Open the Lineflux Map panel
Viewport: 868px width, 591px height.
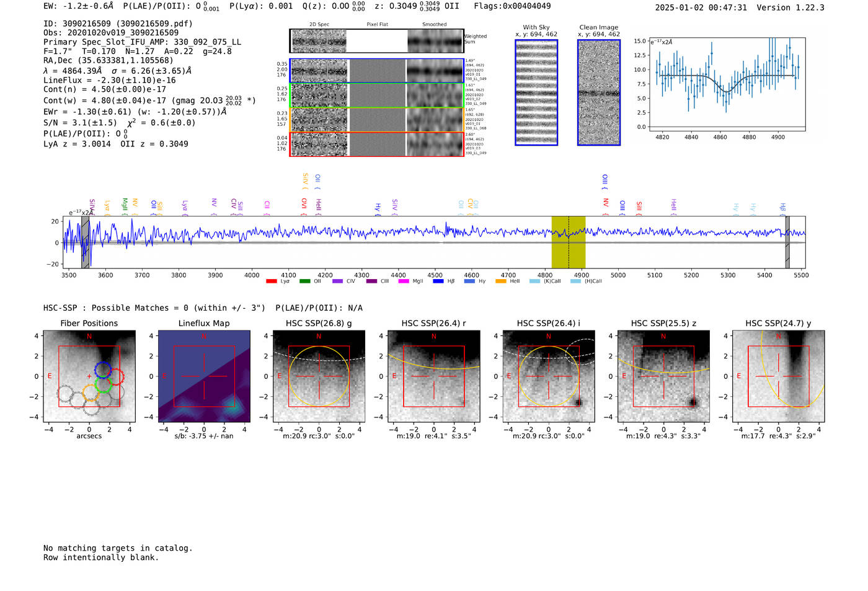[x=204, y=376]
